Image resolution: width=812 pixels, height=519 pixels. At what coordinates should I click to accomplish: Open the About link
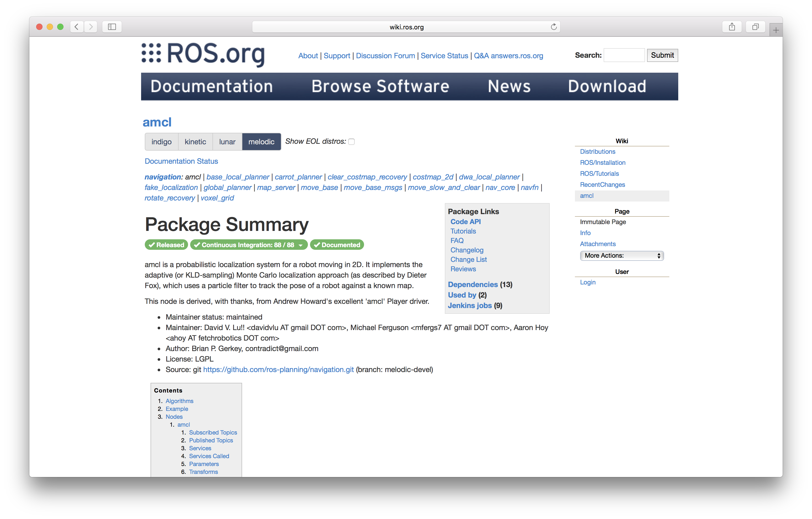pyautogui.click(x=308, y=56)
